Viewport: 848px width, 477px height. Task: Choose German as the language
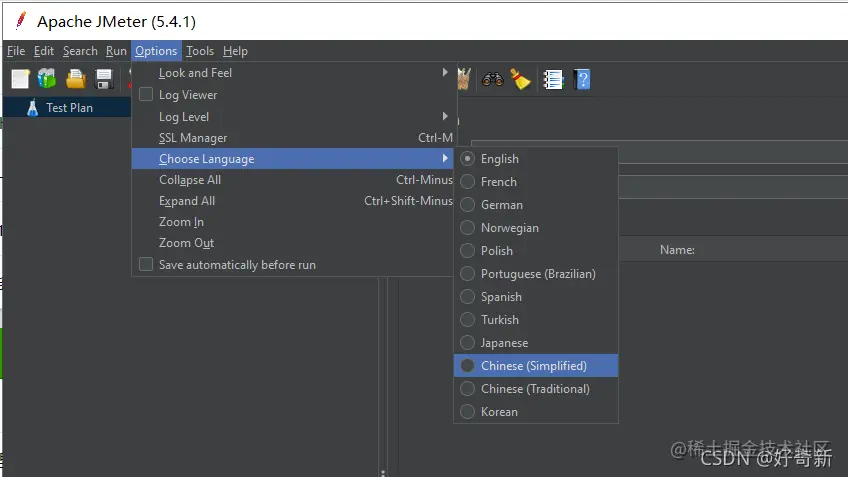536,205
